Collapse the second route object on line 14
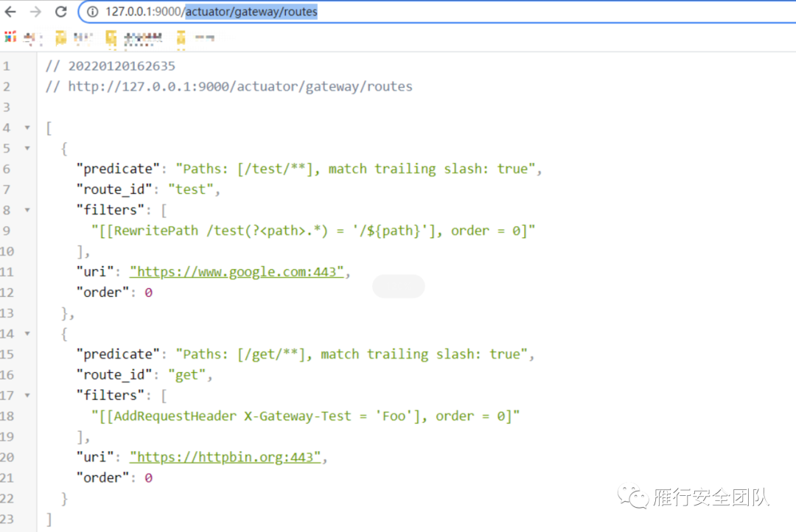 (x=27, y=334)
